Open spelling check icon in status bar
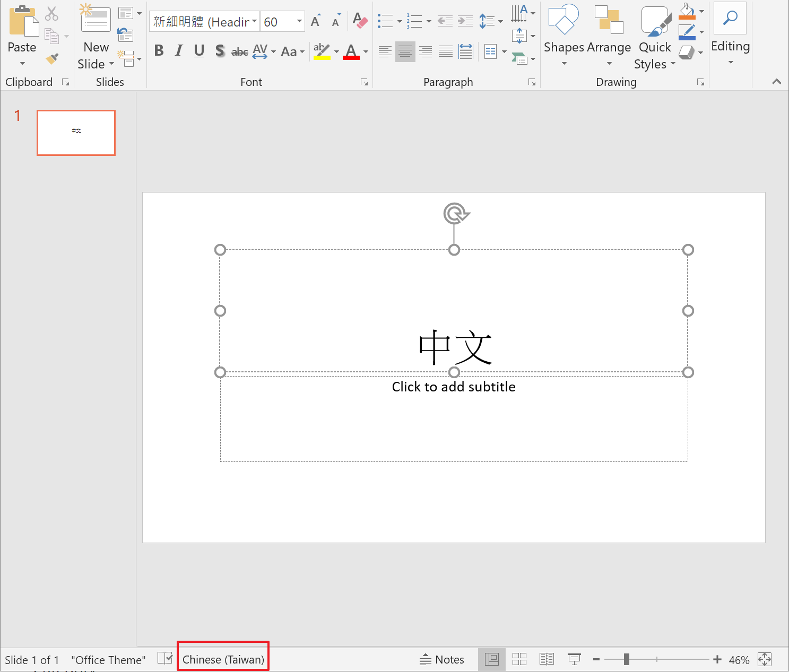The height and width of the screenshot is (672, 789). click(x=165, y=659)
